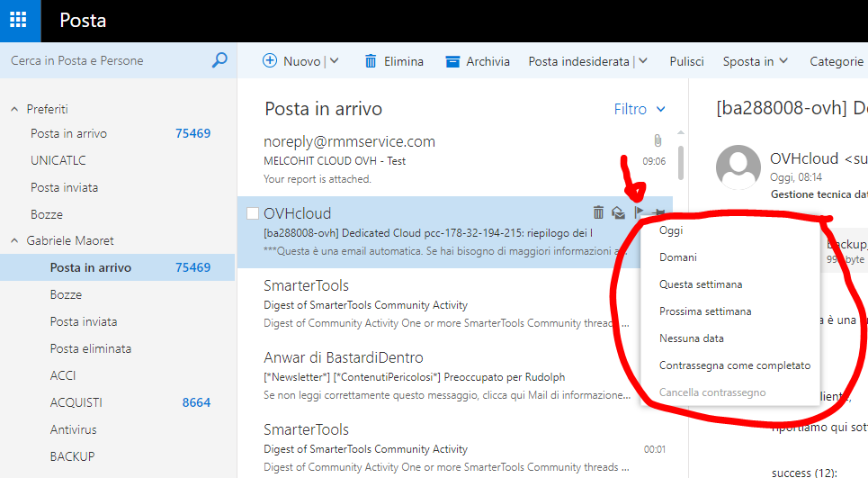Click the Elimina trash toolbar button

click(x=393, y=61)
